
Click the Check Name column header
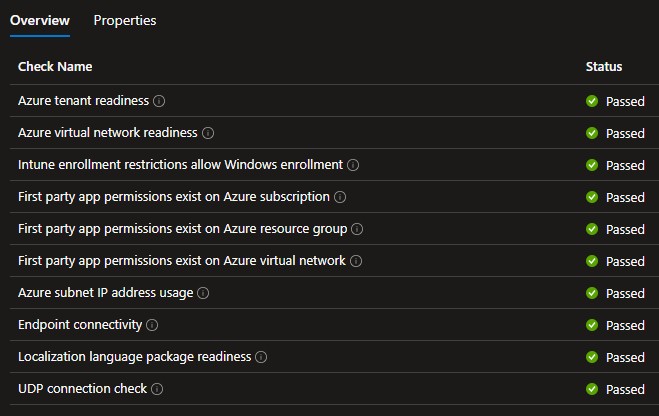(55, 67)
